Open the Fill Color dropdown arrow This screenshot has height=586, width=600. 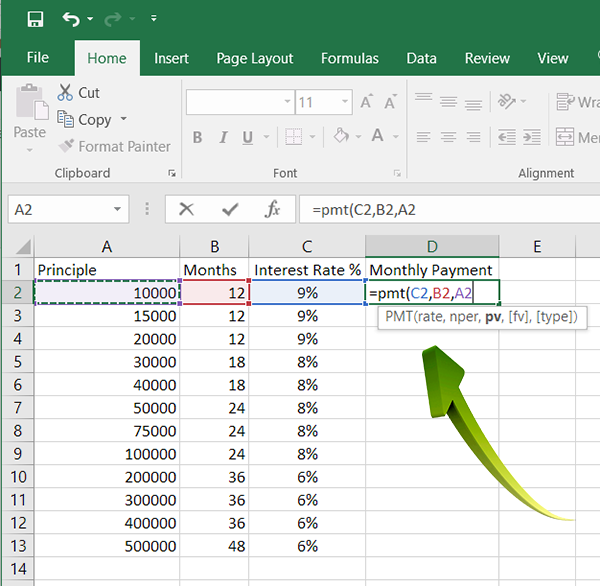[x=358, y=137]
